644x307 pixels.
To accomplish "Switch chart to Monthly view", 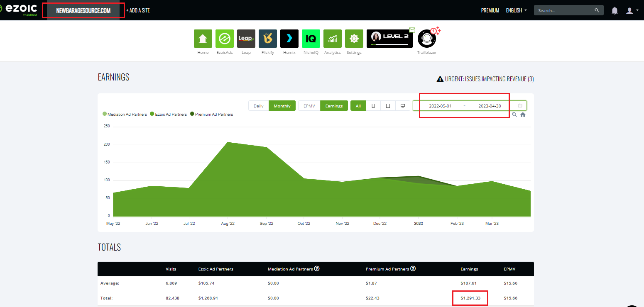I will pos(282,106).
